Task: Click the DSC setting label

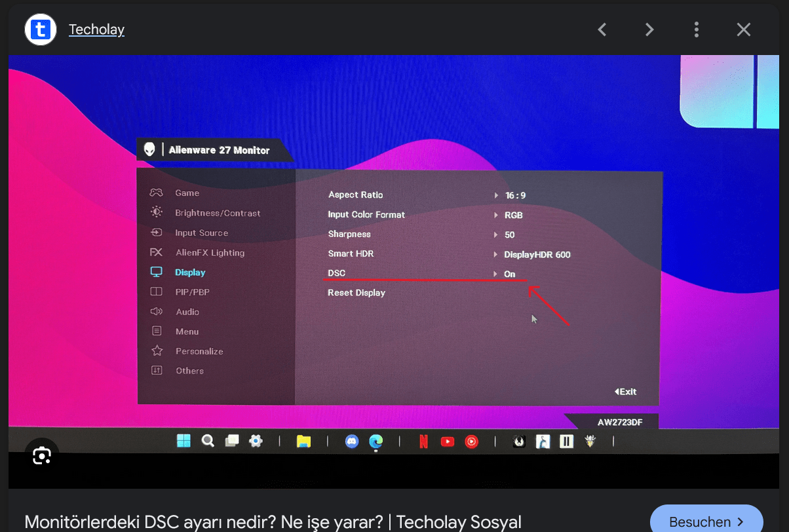Action: point(336,273)
